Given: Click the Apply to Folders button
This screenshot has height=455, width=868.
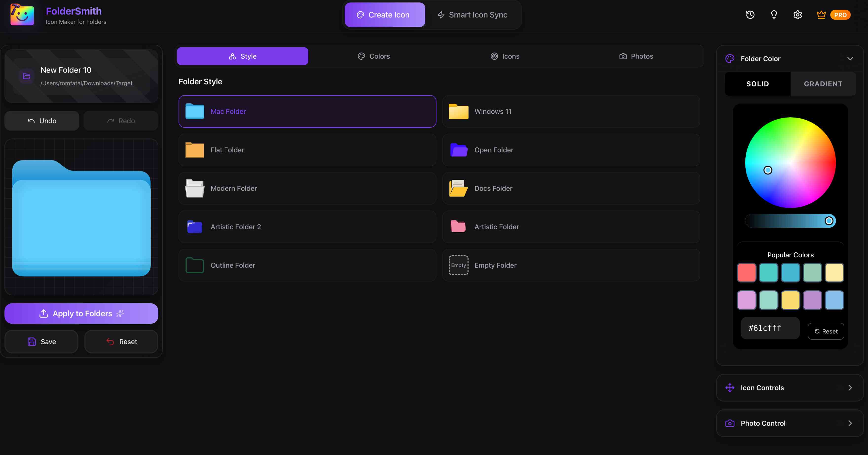Looking at the screenshot, I should click(81, 313).
